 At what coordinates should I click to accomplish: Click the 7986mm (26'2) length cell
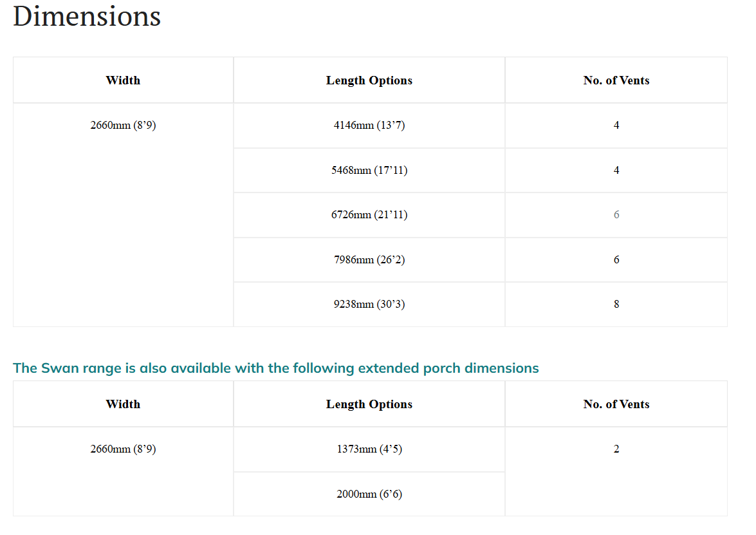[x=369, y=259]
